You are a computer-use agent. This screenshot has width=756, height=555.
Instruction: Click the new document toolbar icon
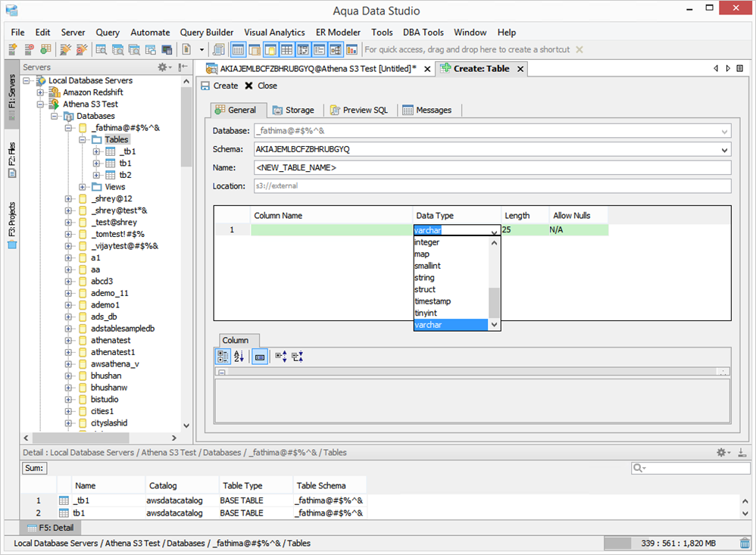point(186,49)
